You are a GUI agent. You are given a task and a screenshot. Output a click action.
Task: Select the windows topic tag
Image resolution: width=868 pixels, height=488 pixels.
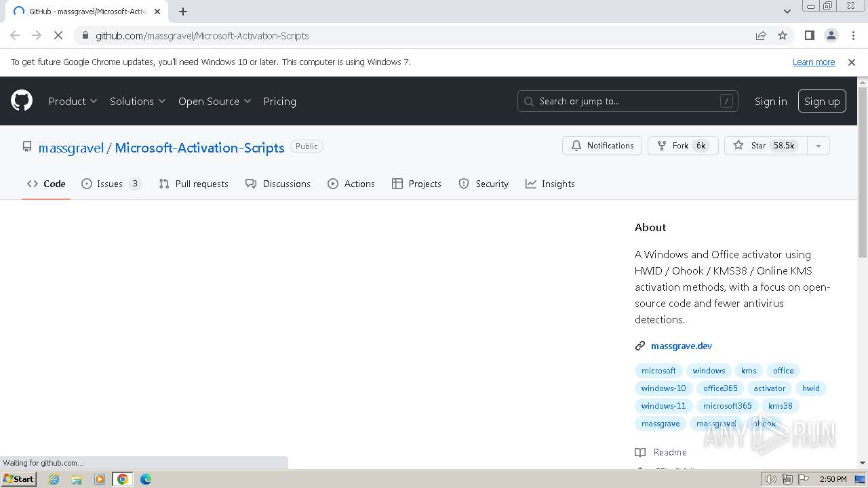[x=709, y=371]
